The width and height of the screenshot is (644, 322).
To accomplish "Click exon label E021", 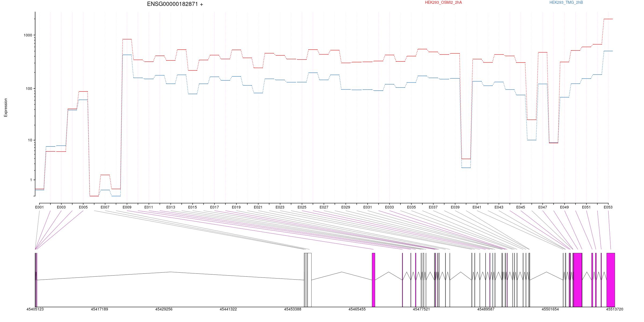I will 258,207.
